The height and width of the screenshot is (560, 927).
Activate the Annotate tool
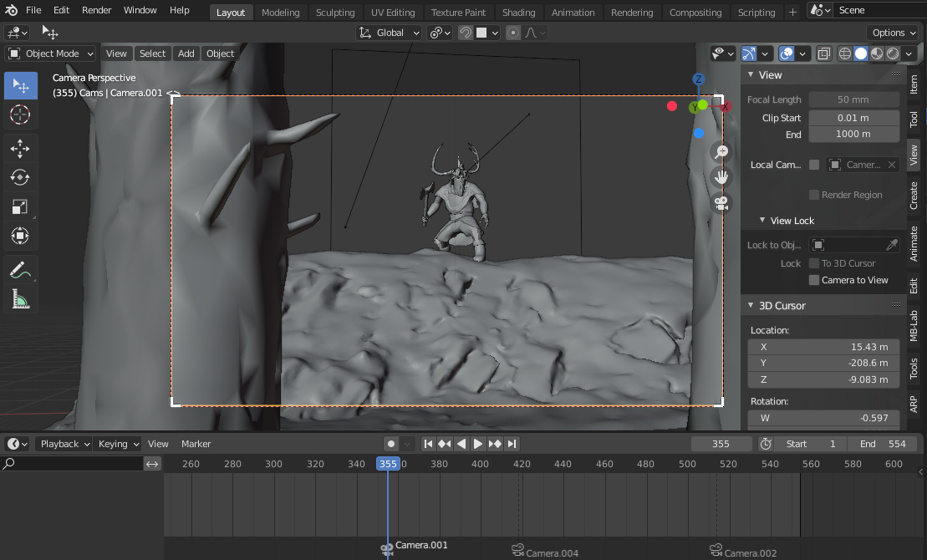20,270
